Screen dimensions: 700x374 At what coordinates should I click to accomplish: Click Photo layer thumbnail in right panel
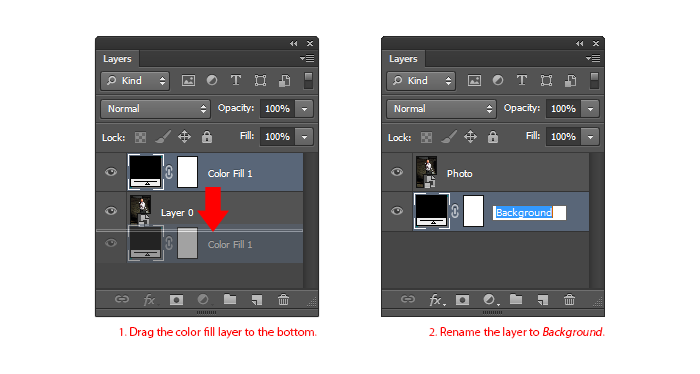[x=426, y=171]
